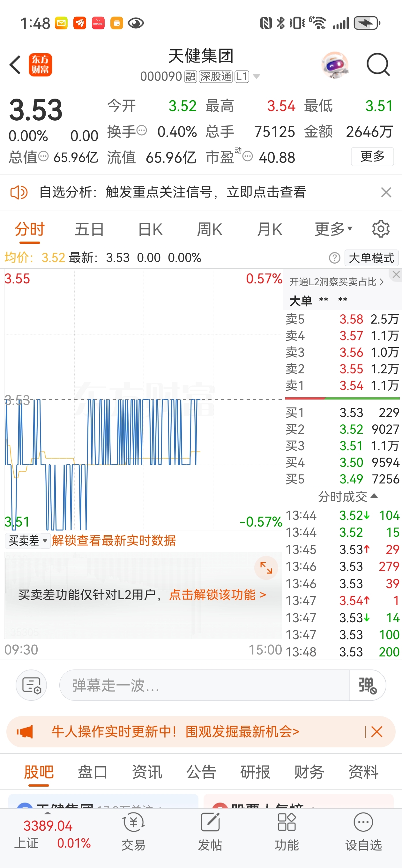The width and height of the screenshot is (402, 868).
Task: Toggle the 弹 danmaku switch
Action: pos(368,685)
